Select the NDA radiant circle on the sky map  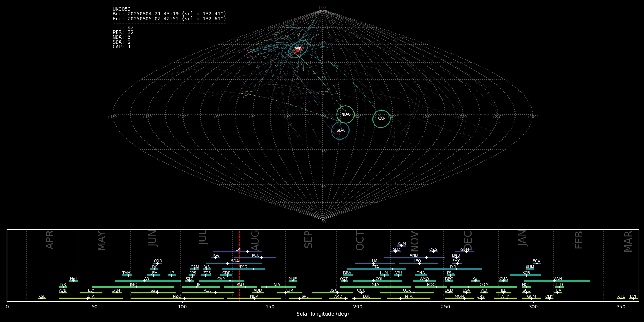click(x=345, y=114)
